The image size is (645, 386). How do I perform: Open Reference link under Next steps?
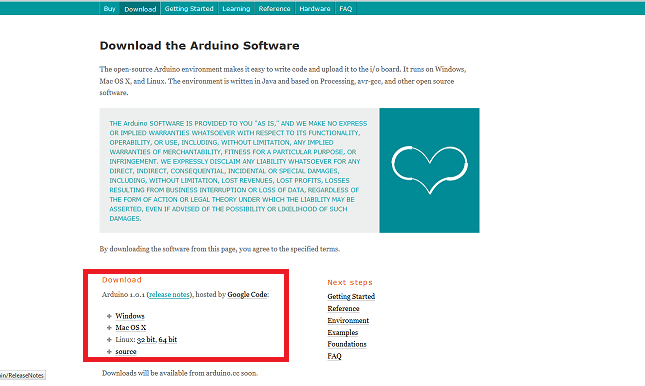pos(343,309)
